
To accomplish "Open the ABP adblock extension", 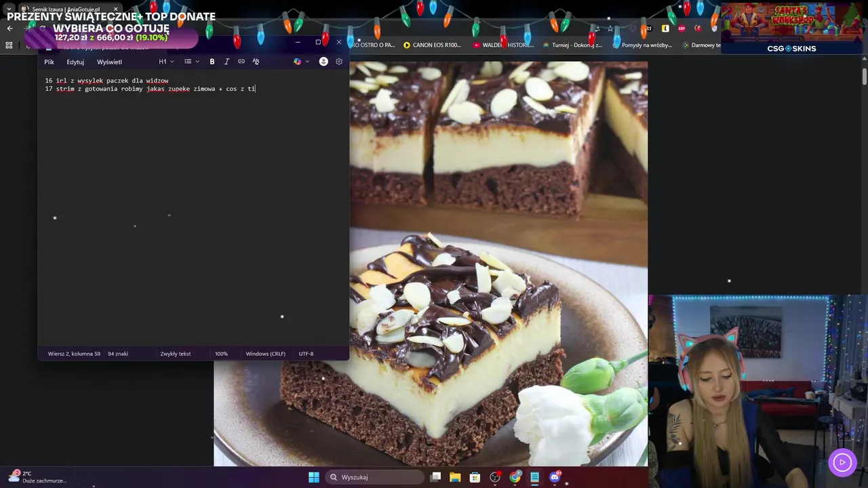I will 682,28.
